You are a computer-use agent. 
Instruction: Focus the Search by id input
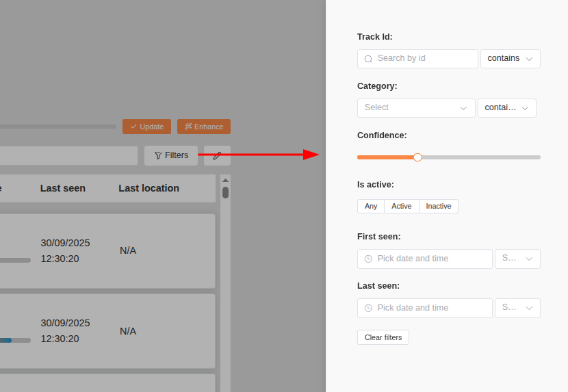(424, 59)
